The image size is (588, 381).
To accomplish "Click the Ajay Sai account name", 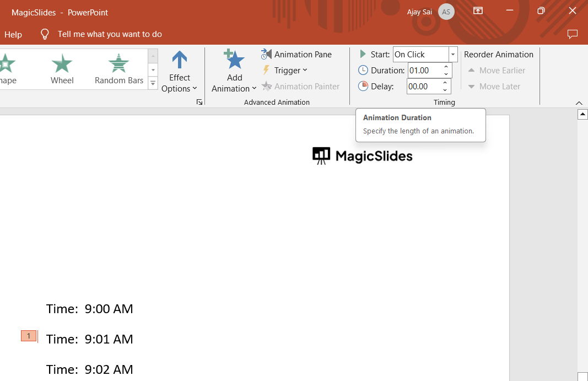I will pyautogui.click(x=419, y=12).
